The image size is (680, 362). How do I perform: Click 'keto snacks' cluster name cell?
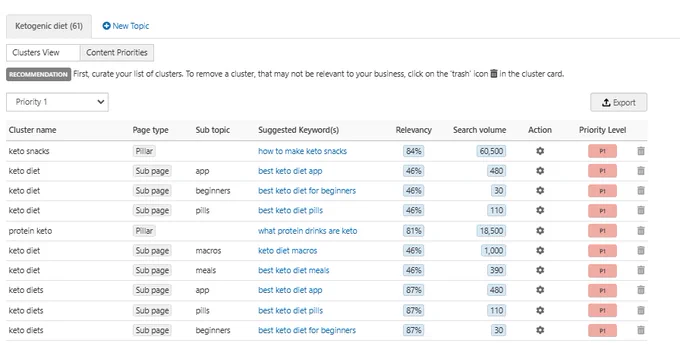click(29, 151)
